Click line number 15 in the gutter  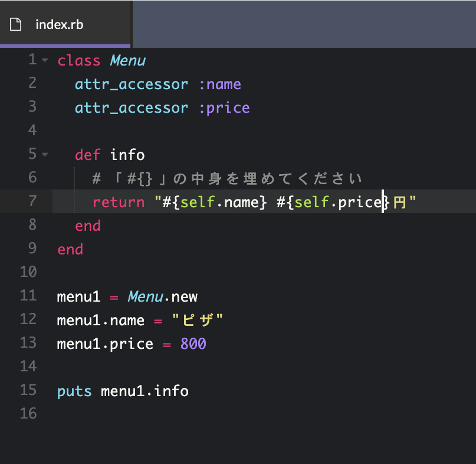[28, 390]
